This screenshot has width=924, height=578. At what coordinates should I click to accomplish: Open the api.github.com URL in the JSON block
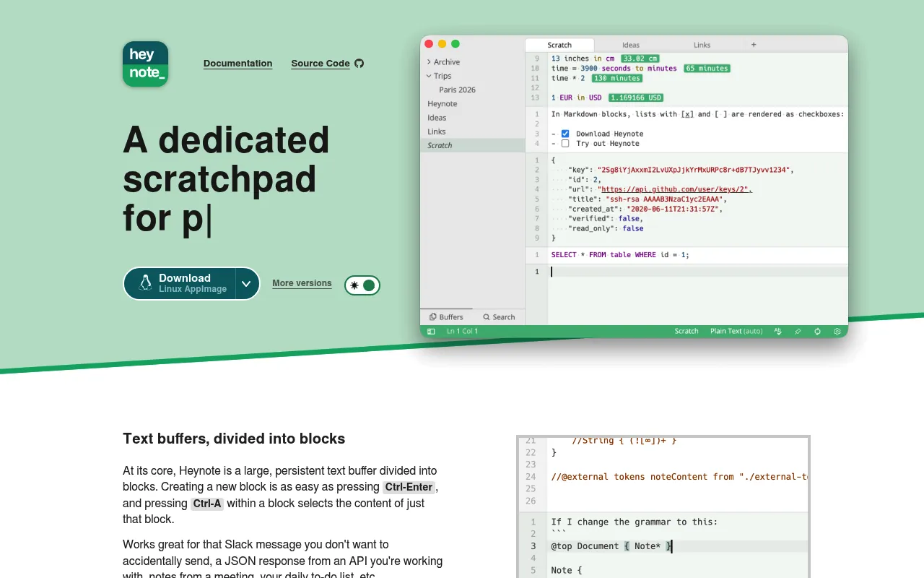(675, 189)
